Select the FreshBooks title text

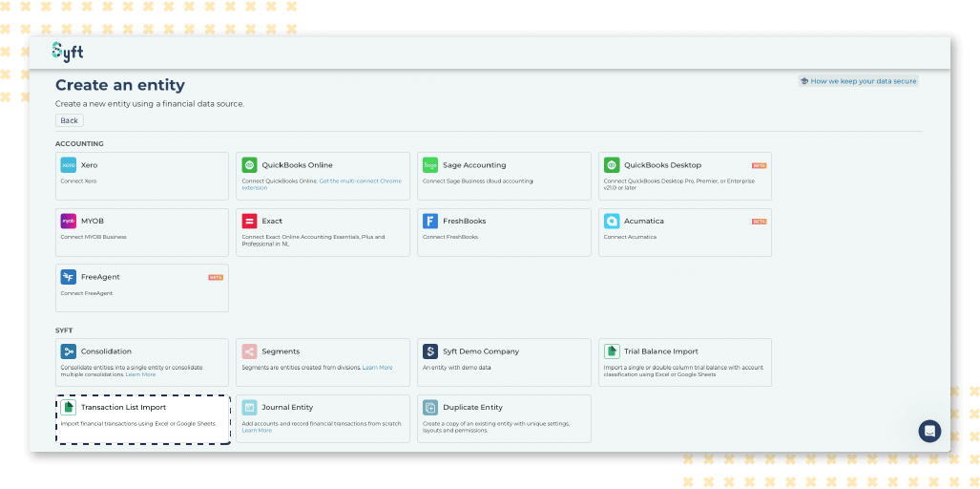point(465,221)
